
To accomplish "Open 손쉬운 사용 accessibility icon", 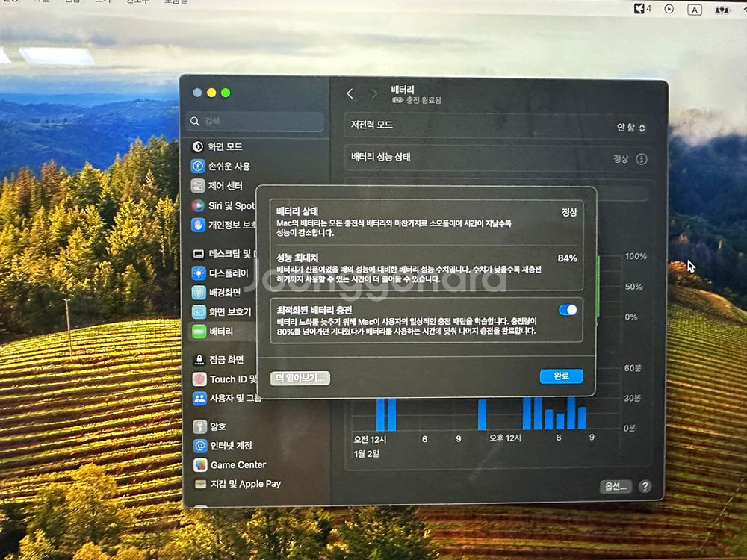I will tap(198, 167).
